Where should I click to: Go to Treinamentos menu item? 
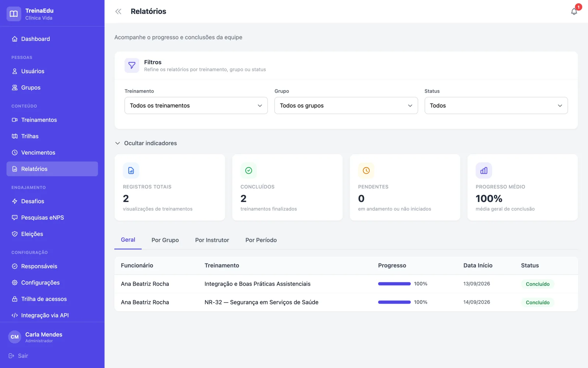pos(52,120)
